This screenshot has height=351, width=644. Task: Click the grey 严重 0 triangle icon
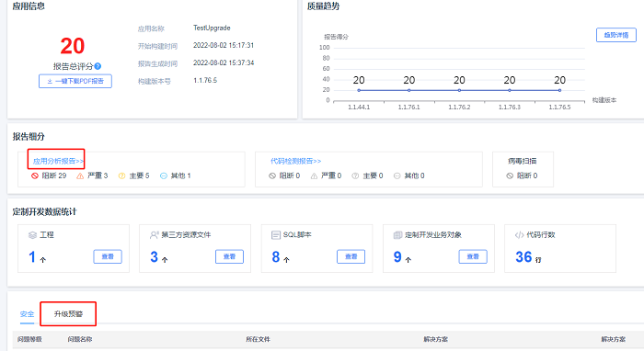point(315,175)
